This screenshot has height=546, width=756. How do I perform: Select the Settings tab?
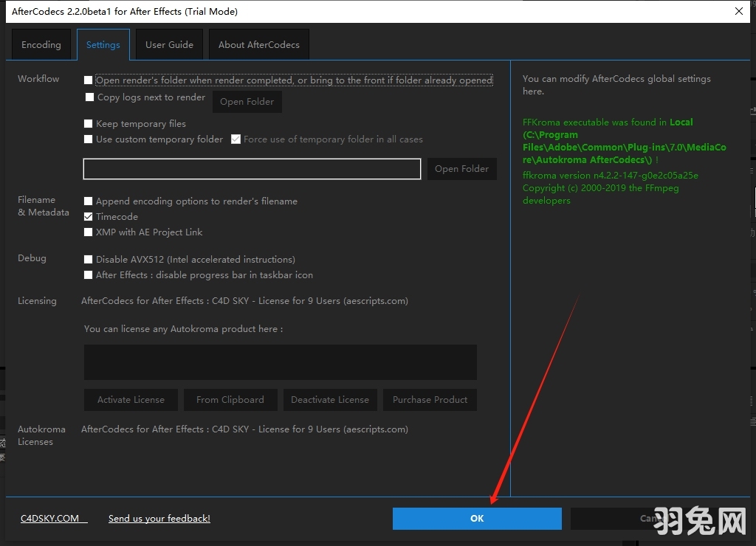(103, 45)
